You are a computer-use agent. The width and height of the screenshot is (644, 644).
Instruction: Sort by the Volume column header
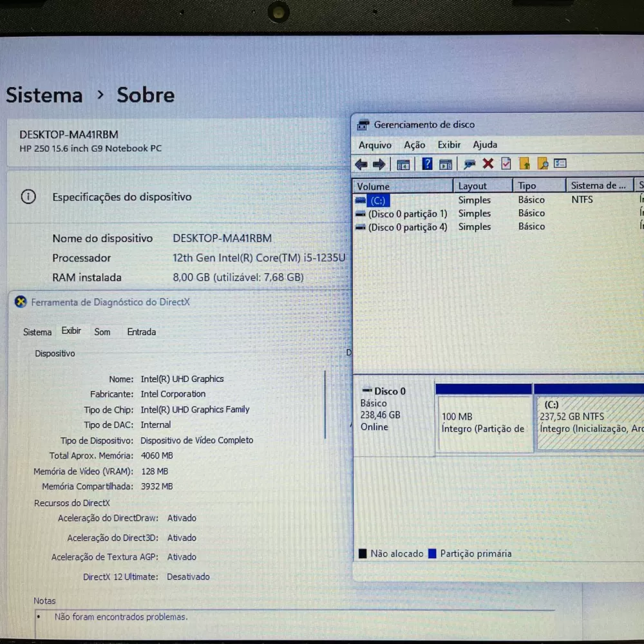(x=403, y=186)
